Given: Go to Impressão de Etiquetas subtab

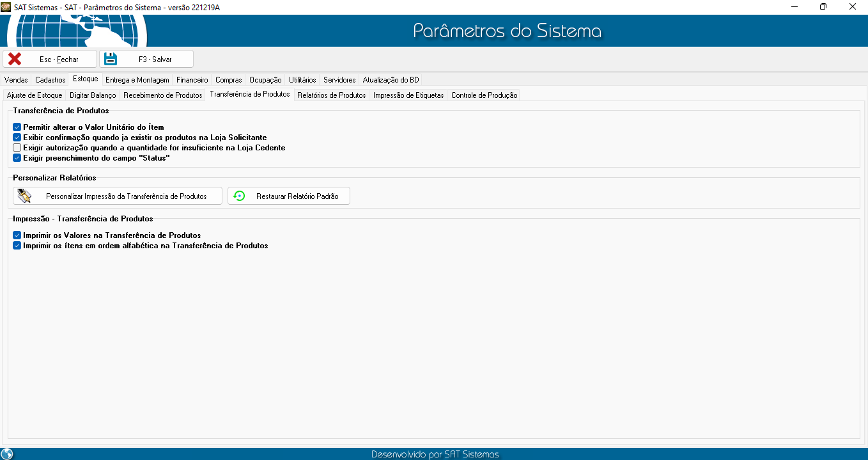Looking at the screenshot, I should click(x=408, y=95).
